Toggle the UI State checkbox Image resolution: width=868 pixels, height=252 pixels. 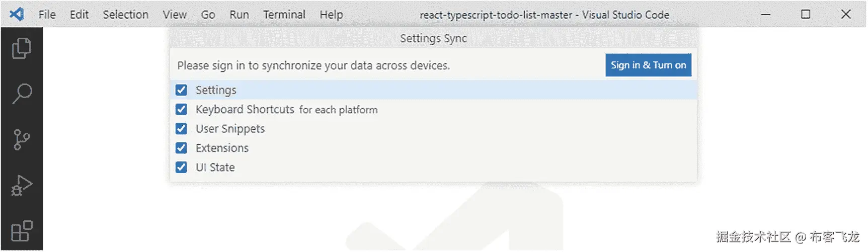click(181, 167)
